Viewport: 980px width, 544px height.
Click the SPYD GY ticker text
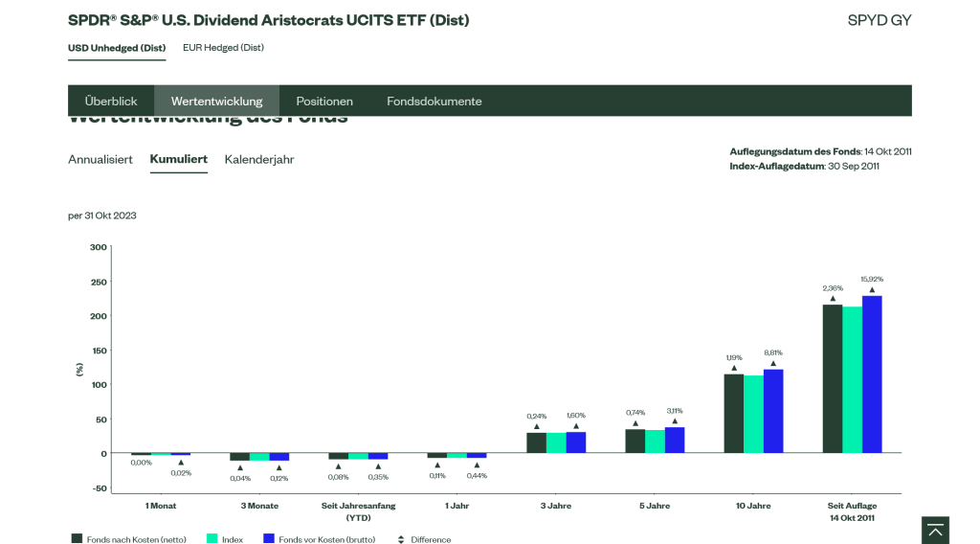pos(880,20)
